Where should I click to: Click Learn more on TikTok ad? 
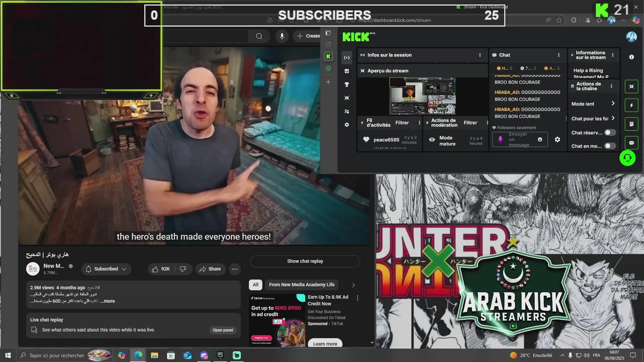click(325, 344)
